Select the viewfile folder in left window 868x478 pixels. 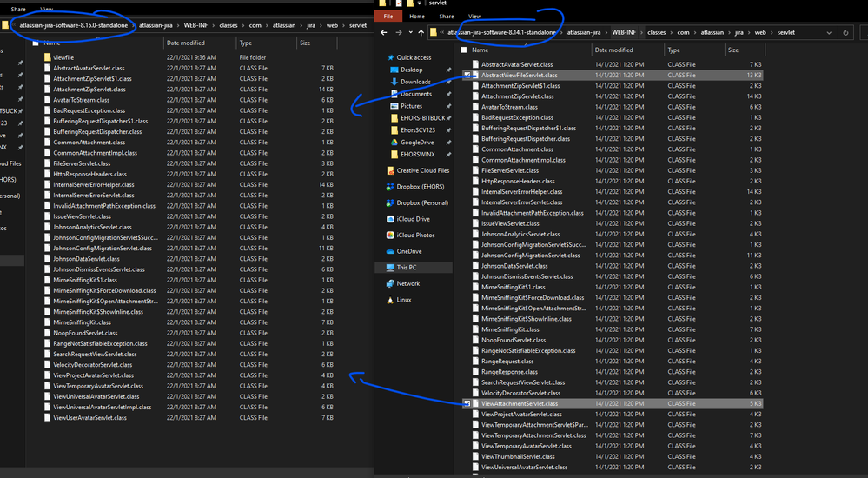tap(63, 57)
